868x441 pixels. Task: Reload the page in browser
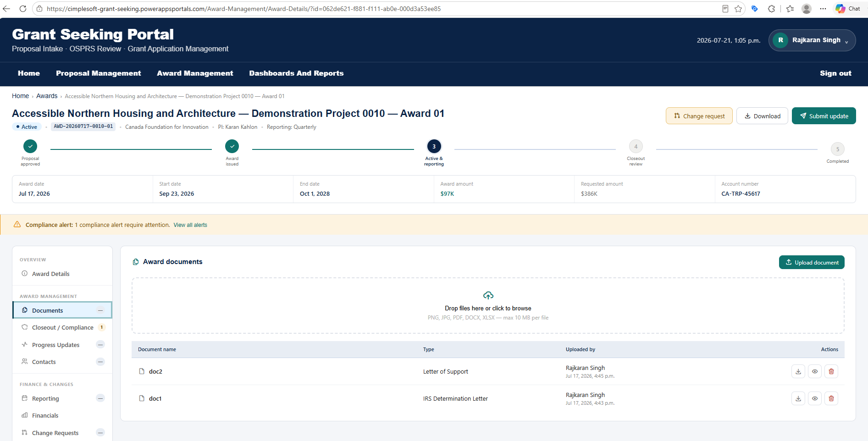(x=23, y=9)
